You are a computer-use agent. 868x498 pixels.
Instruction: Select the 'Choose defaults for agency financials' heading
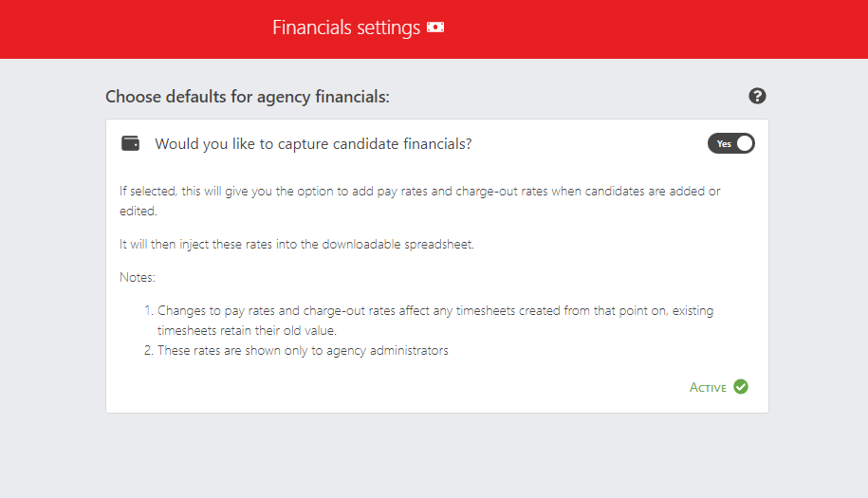point(248,97)
